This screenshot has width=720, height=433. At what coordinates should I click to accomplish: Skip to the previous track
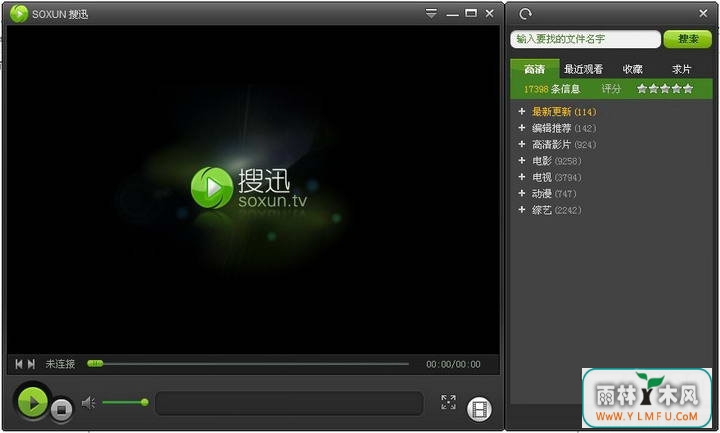click(19, 364)
